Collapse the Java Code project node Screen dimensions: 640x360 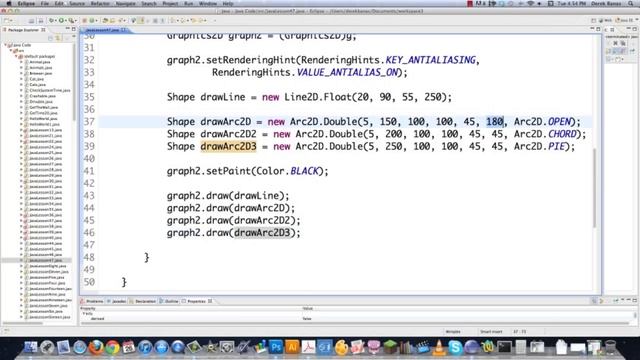(6, 45)
